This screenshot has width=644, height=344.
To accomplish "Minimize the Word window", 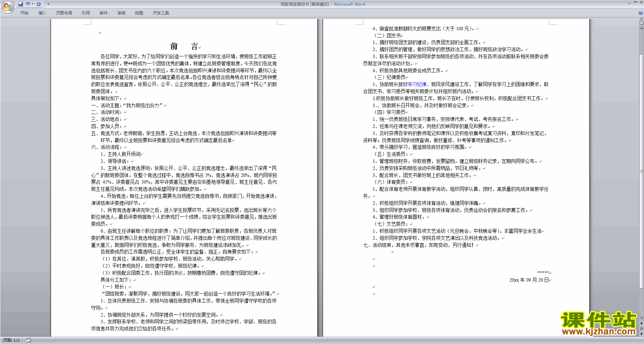I will 629,3.
